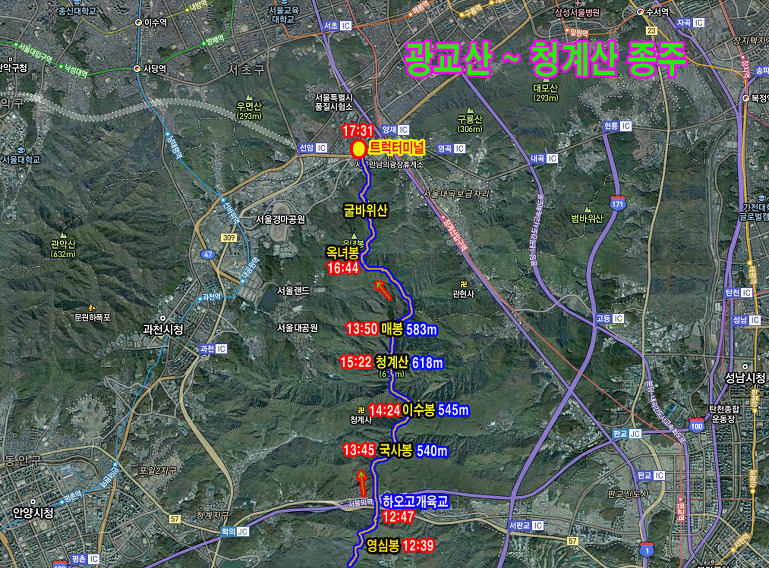Click the red arrow near 옥녀봉
769x568 pixels.
384,291
